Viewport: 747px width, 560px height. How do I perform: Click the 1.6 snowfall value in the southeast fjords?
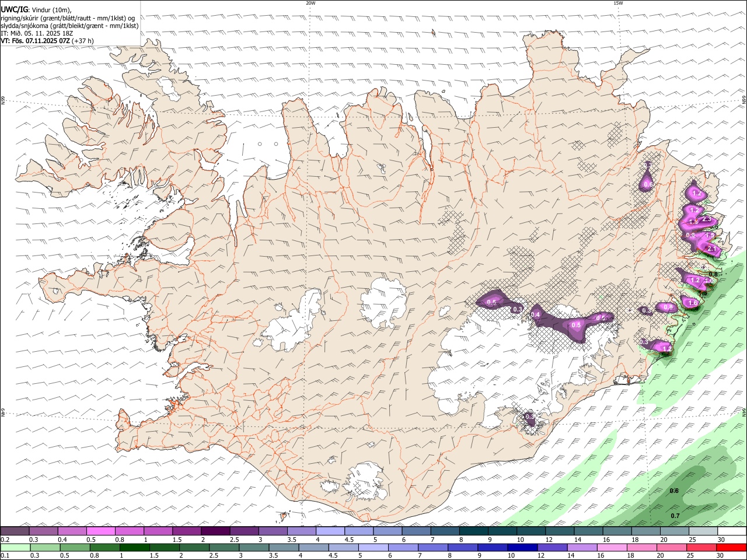(x=693, y=303)
